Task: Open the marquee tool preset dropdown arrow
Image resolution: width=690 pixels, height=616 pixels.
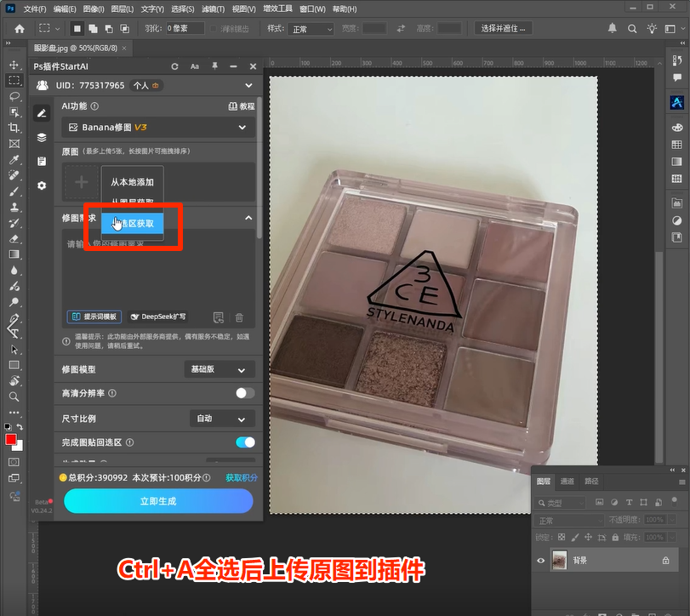Action: [57, 29]
